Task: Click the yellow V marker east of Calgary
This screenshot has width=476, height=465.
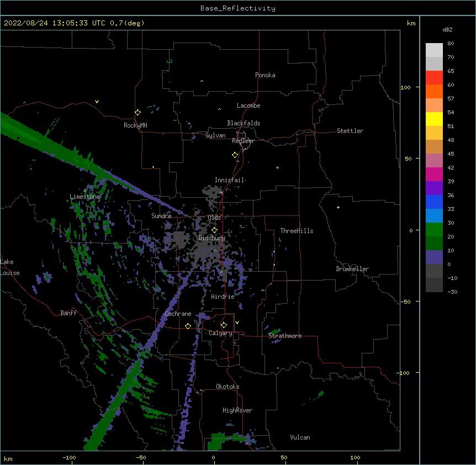Action: point(237,323)
